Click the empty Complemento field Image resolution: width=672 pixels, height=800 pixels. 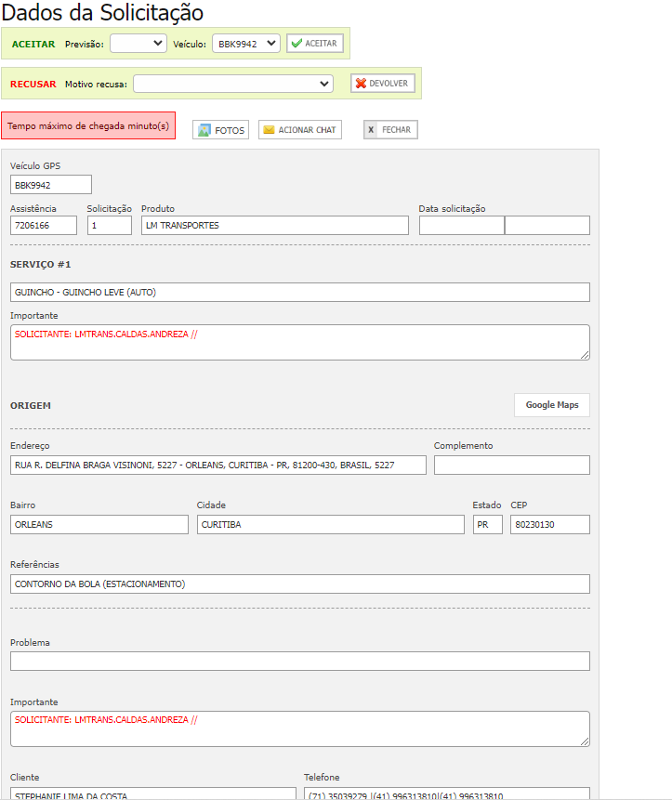pos(511,466)
